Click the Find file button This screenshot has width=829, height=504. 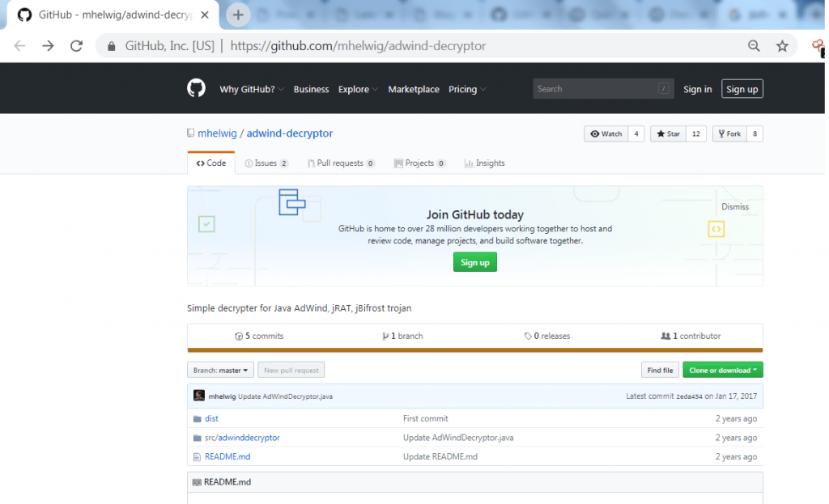click(x=660, y=370)
